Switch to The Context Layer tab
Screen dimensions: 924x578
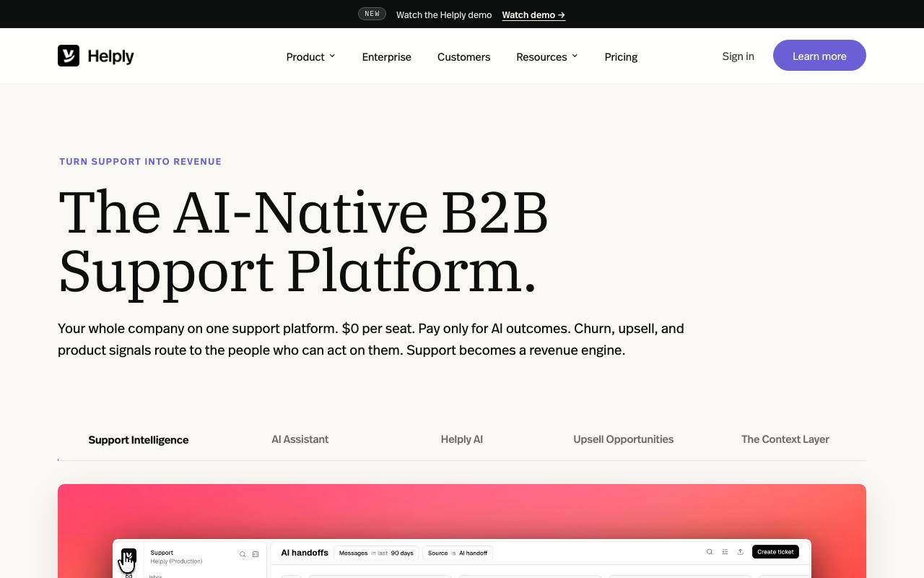coord(785,439)
